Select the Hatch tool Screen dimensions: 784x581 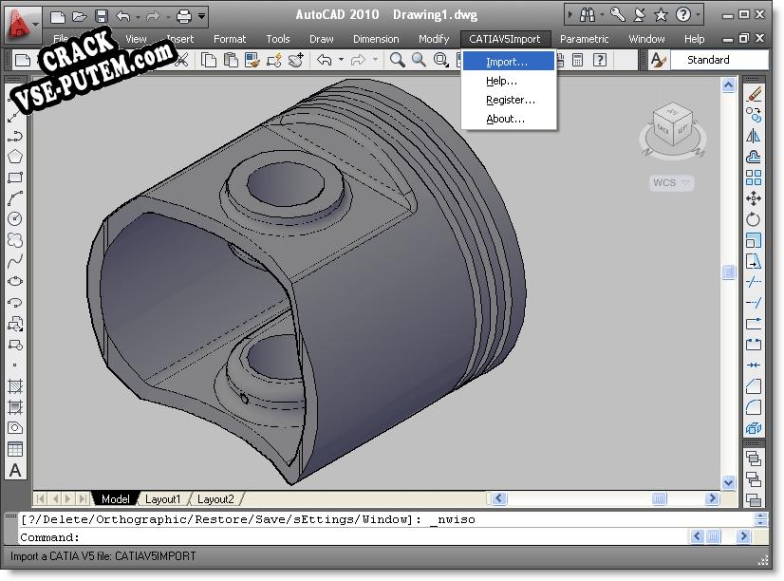coord(15,386)
